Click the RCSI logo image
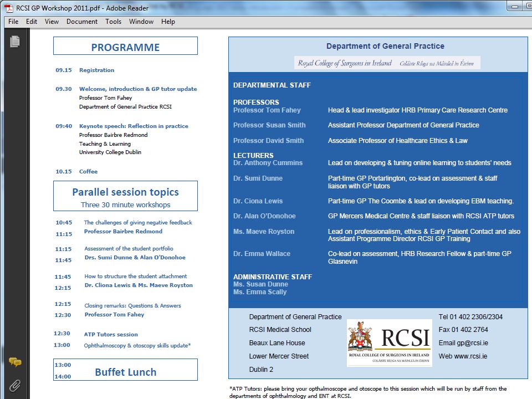 (x=389, y=342)
